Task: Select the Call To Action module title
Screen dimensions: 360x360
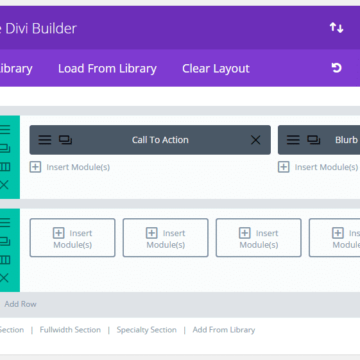Action: (x=160, y=140)
